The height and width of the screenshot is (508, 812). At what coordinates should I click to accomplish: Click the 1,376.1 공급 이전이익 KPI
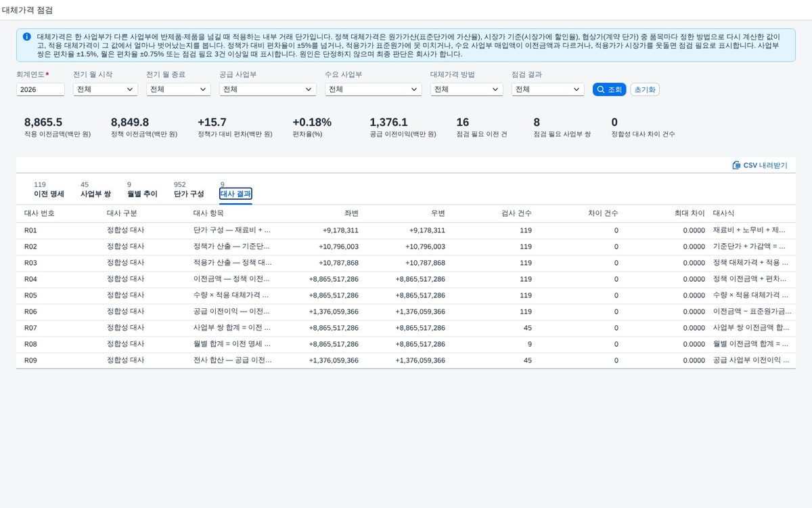tap(403, 127)
